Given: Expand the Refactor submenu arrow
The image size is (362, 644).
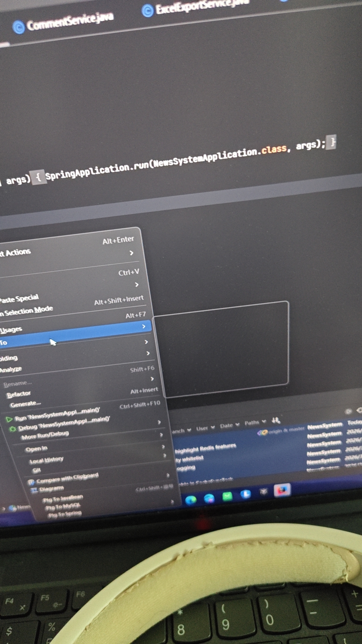Looking at the screenshot, I should coord(152,379).
